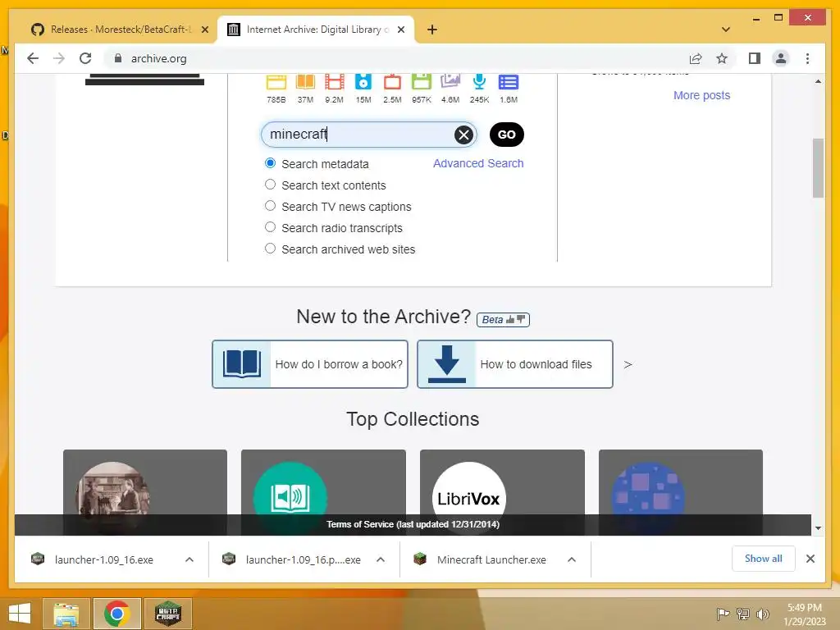Select the Search metadata radio button
This screenshot has height=630, width=840.
tap(271, 163)
